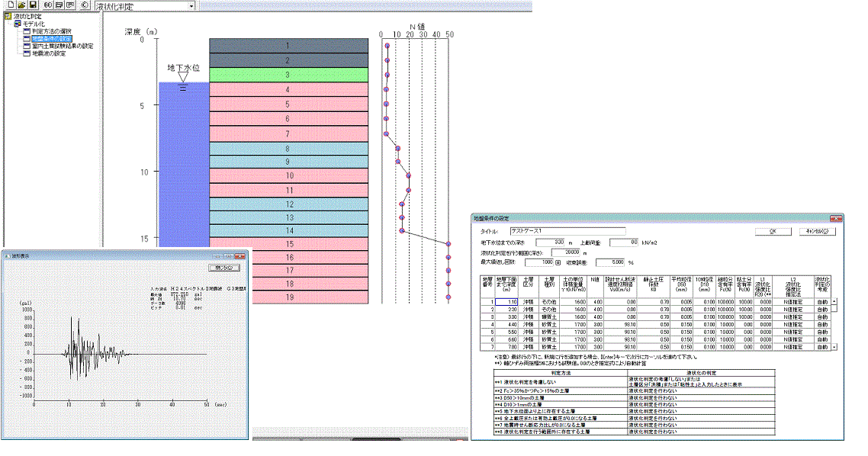This screenshot has width=868, height=456.
Task: Click the copyright © toolbar icon
Action: tap(84, 5)
